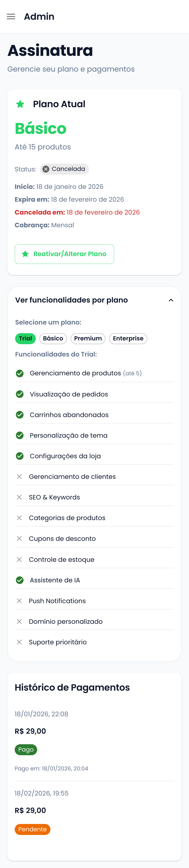
Task: Switch to the Premium plan chip
Action: [88, 339]
